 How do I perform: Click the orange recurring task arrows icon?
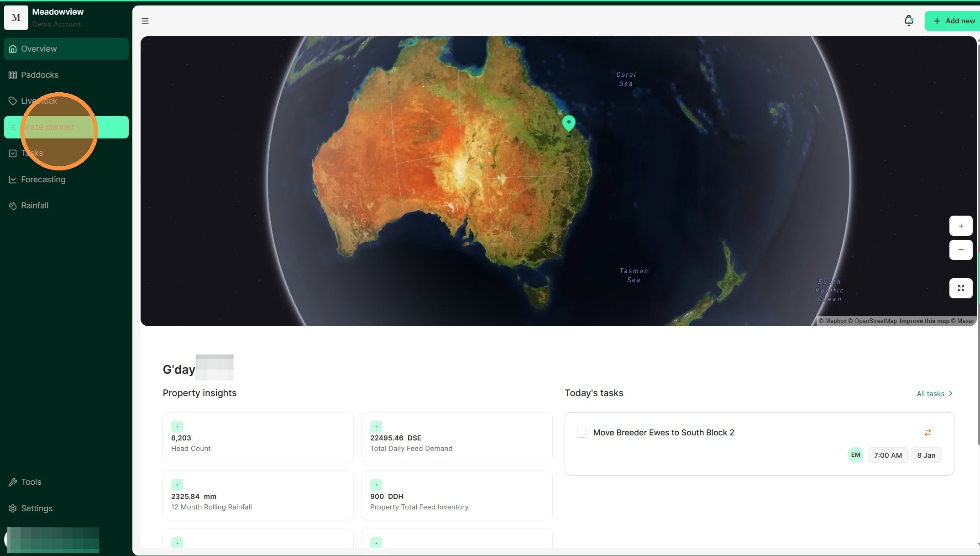pyautogui.click(x=928, y=433)
